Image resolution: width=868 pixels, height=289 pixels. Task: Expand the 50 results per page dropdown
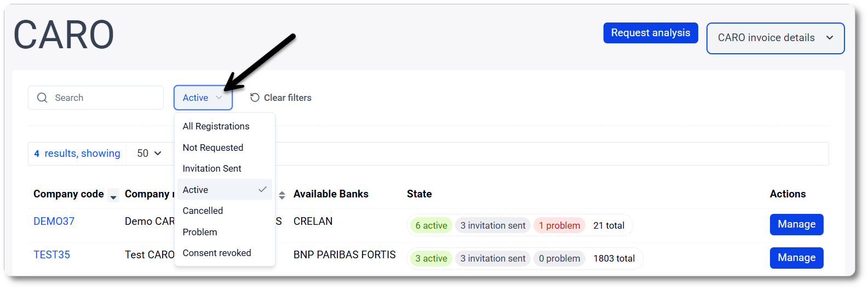[149, 154]
